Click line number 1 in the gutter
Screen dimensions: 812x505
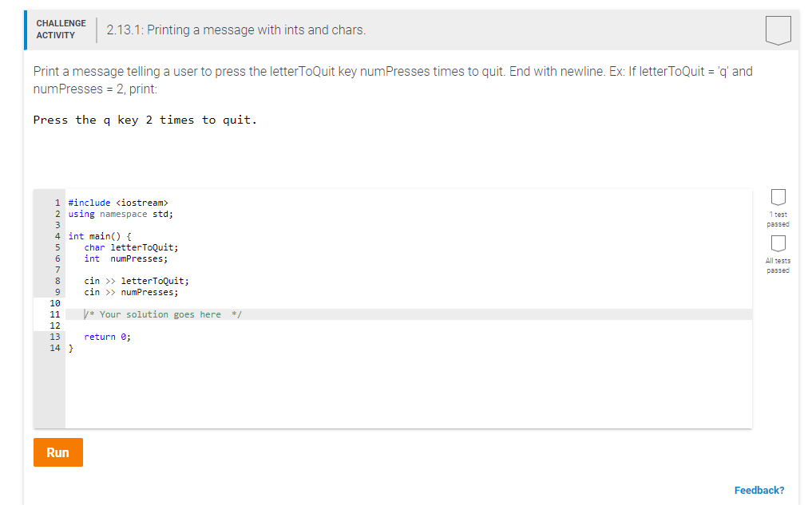[57, 202]
